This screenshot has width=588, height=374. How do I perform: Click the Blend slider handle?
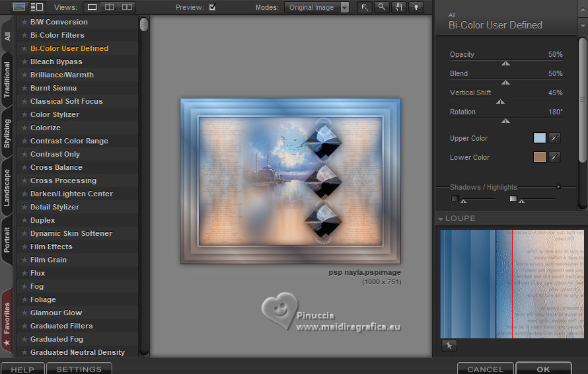coord(505,83)
